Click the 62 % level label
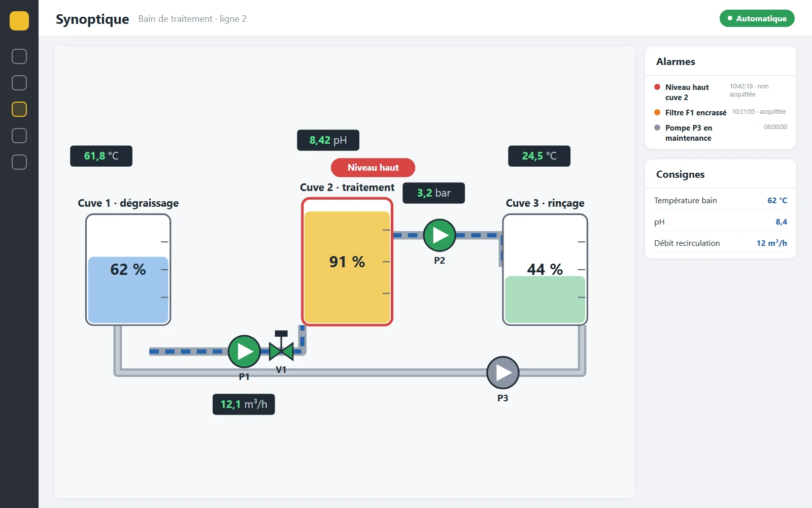Viewport: 812px width, 508px height. pyautogui.click(x=128, y=269)
